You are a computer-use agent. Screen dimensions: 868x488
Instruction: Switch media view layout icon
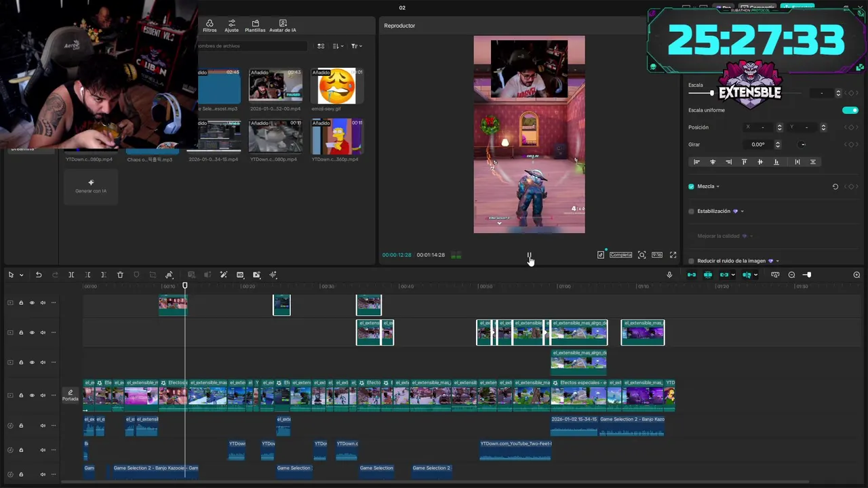click(x=321, y=46)
